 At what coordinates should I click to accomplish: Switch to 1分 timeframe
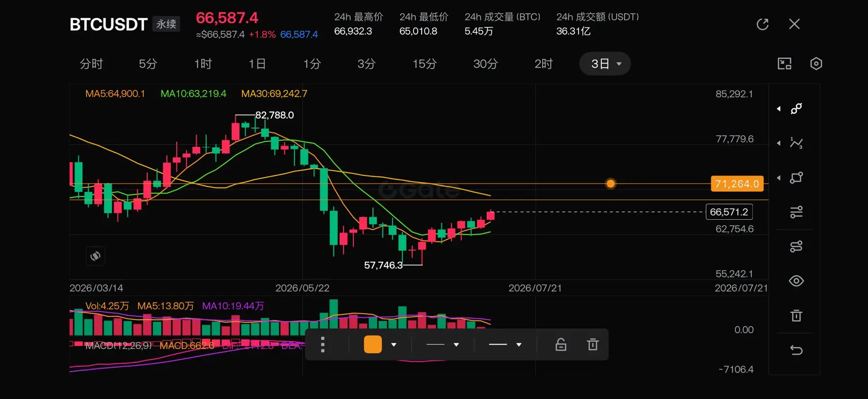coord(312,64)
